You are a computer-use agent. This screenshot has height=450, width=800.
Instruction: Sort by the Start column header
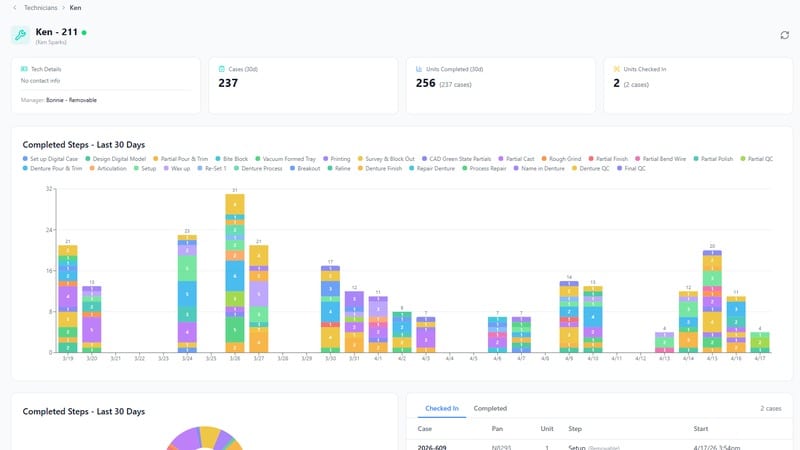701,429
